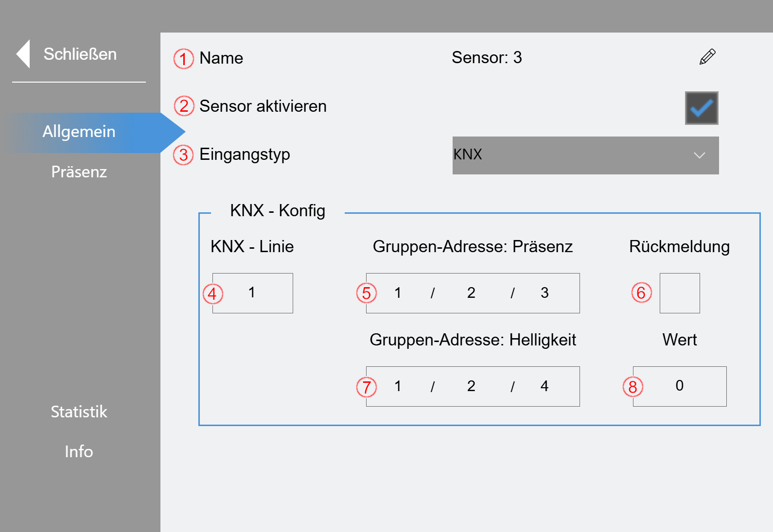Click the pencil edit icon for Name
773x532 pixels.
707,57
